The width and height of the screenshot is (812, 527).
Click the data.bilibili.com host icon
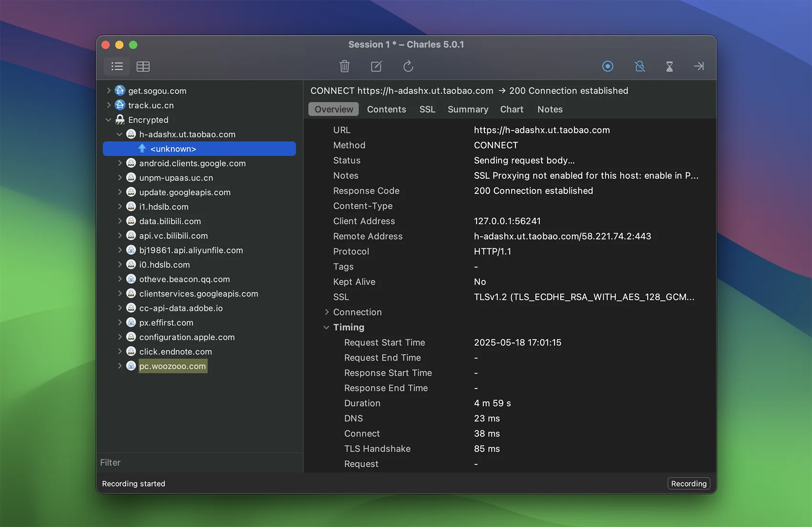131,221
